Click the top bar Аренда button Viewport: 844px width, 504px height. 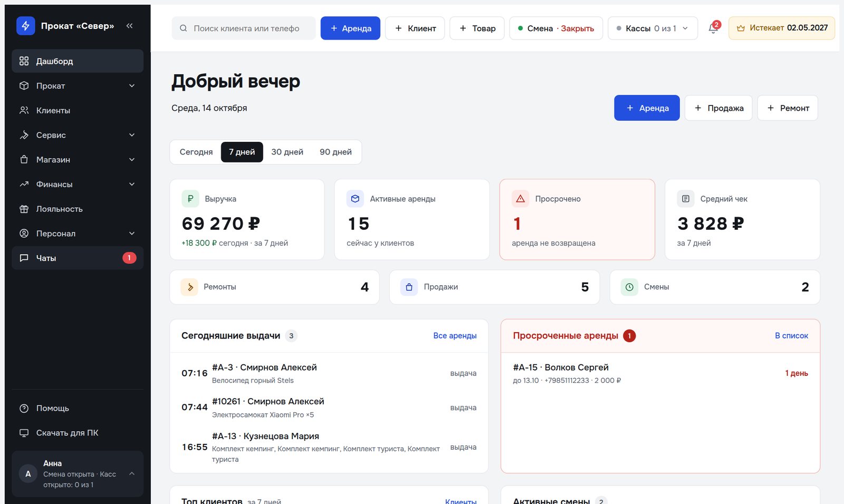click(x=350, y=28)
